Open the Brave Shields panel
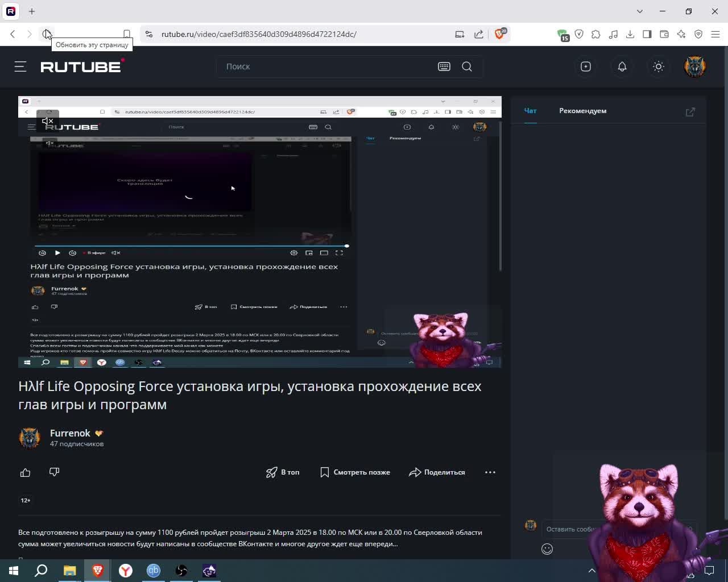The image size is (728, 582). coord(500,34)
